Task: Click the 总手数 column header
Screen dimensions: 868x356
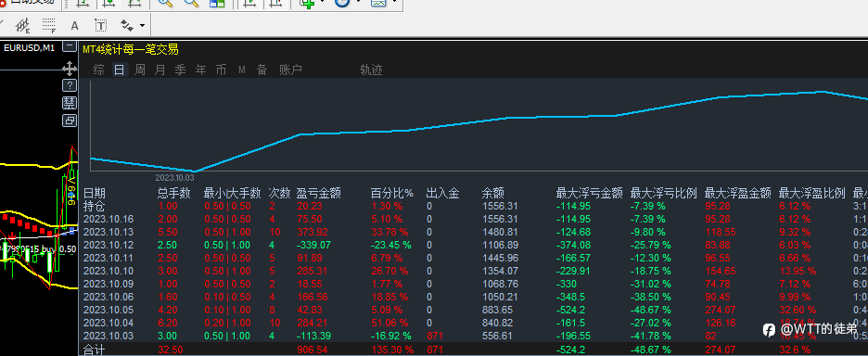Action: [x=174, y=193]
